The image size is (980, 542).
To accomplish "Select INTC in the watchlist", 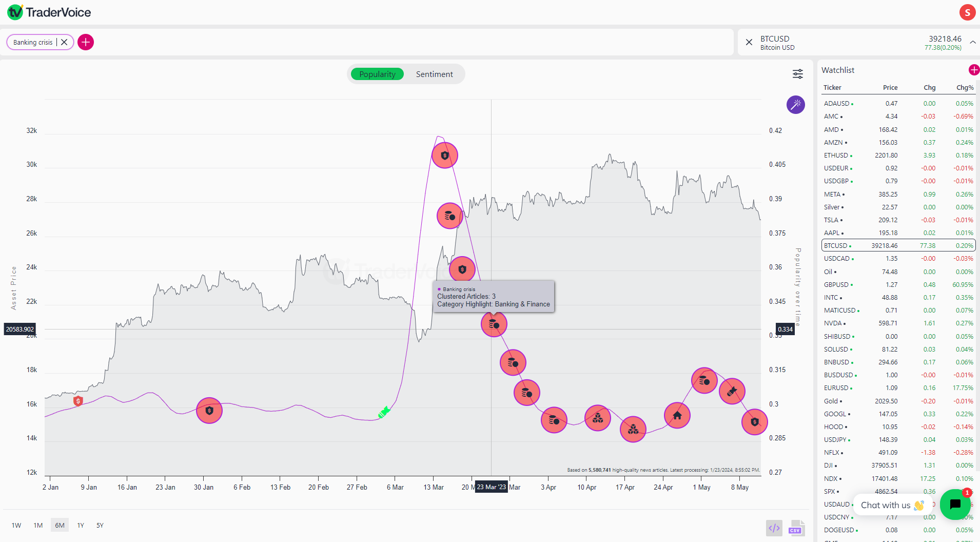I will (898, 297).
